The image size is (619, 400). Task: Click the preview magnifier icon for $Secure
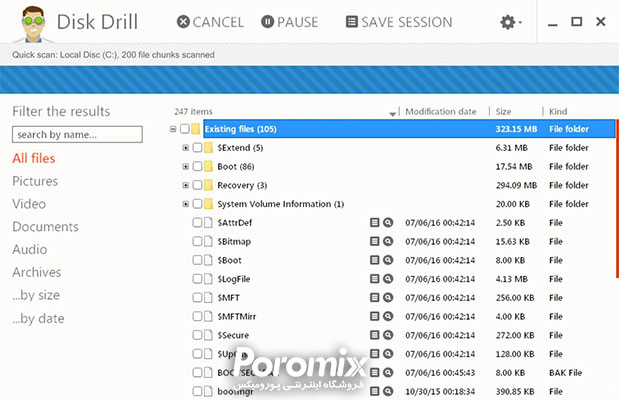[388, 336]
